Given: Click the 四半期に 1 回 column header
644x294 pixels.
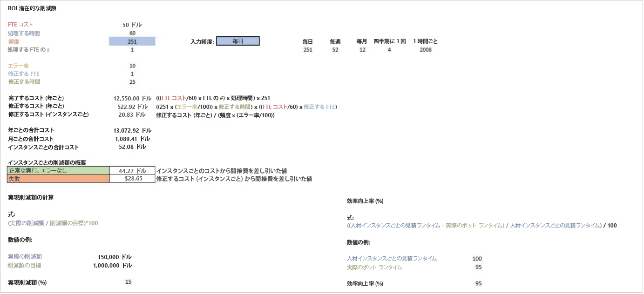Looking at the screenshot, I should 389,41.
